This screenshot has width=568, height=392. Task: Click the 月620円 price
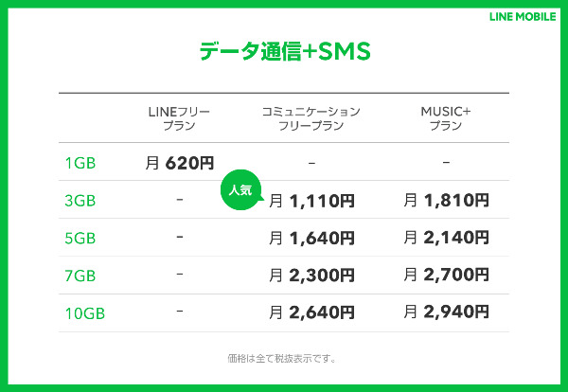tap(180, 163)
